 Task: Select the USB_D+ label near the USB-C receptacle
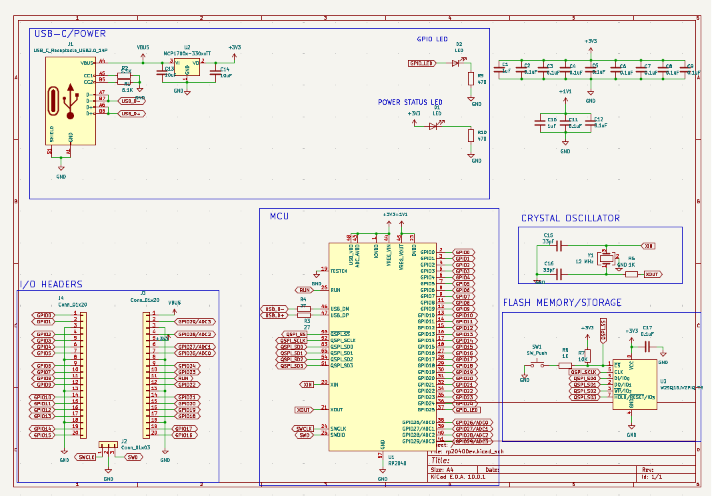(x=132, y=114)
